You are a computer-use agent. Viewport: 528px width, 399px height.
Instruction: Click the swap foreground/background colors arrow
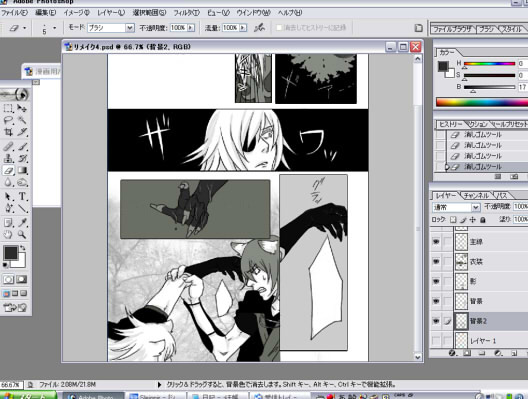[x=23, y=248]
